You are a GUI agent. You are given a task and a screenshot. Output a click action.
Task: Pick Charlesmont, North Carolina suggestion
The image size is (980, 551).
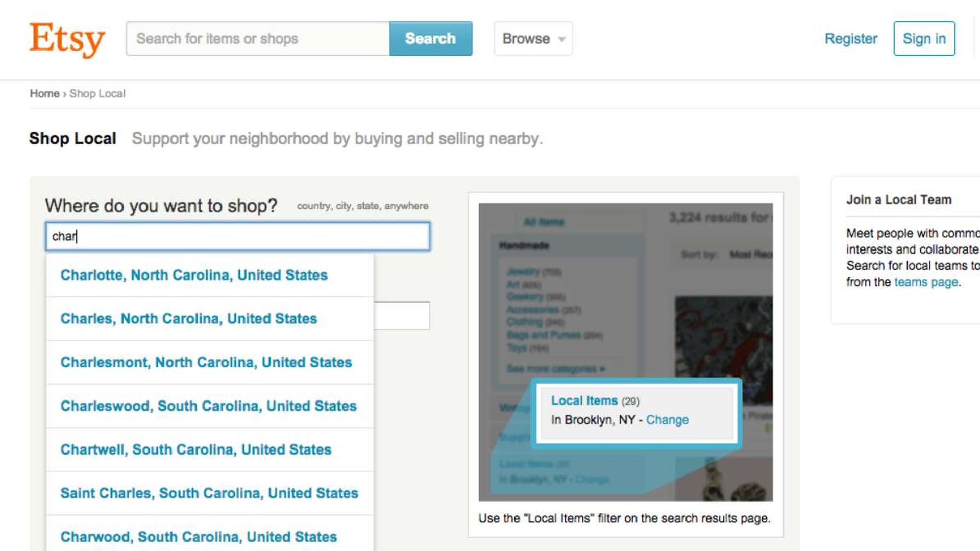click(206, 362)
